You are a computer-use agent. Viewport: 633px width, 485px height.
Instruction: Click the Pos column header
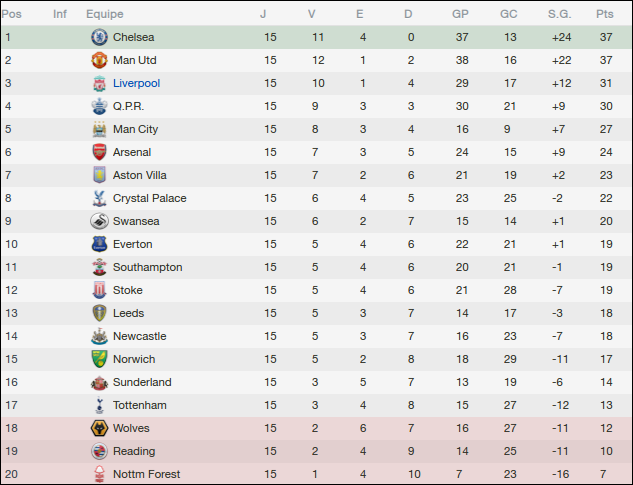click(x=12, y=14)
